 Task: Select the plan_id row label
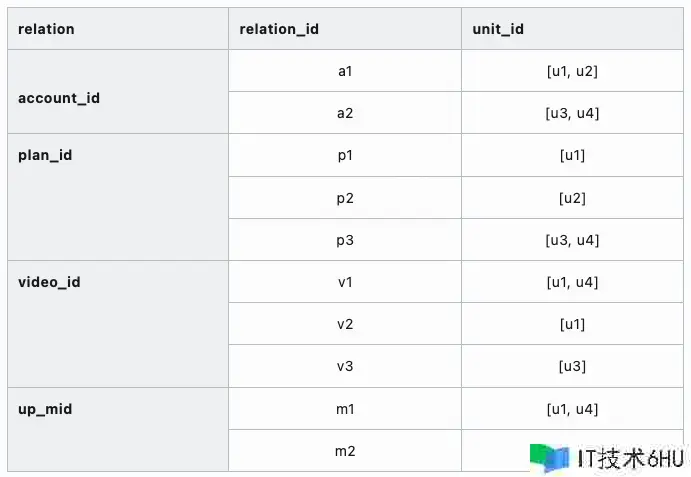coord(45,156)
